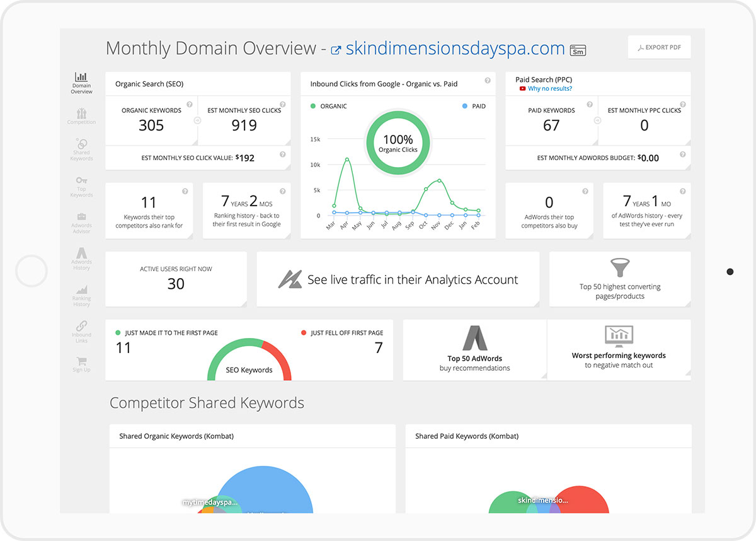Show help for Est Monthly SEO Click Value
The height and width of the screenshot is (541, 756).
pos(282,154)
